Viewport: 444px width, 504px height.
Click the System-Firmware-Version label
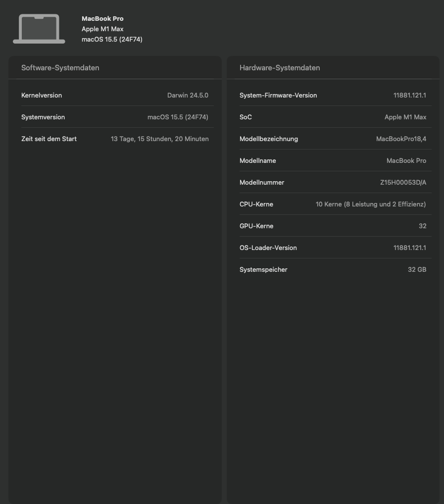pos(278,96)
